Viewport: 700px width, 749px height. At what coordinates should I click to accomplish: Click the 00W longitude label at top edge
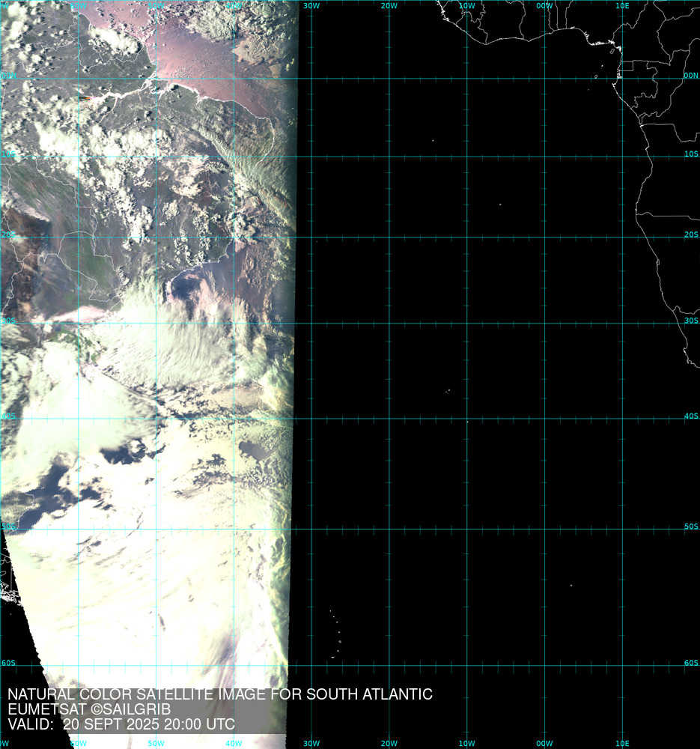(544, 6)
